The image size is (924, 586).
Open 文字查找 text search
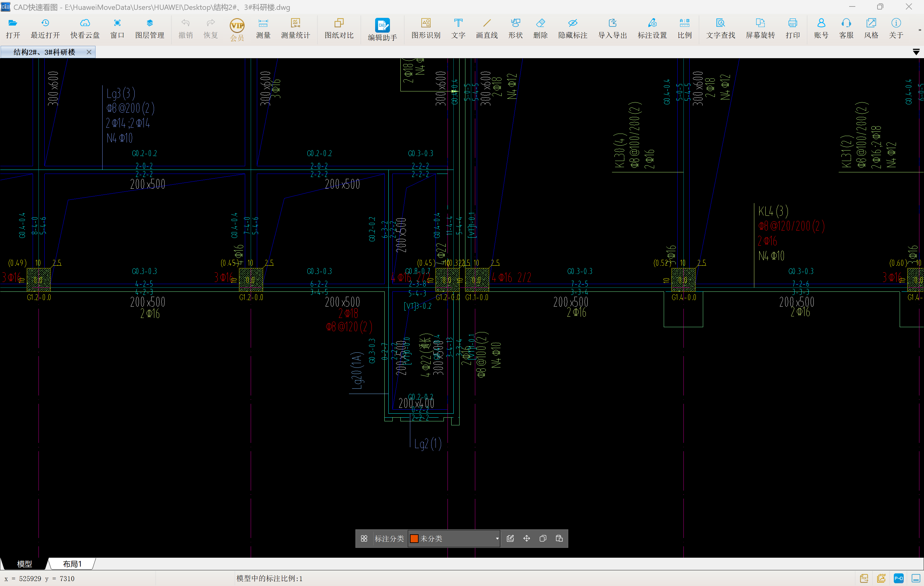[720, 28]
